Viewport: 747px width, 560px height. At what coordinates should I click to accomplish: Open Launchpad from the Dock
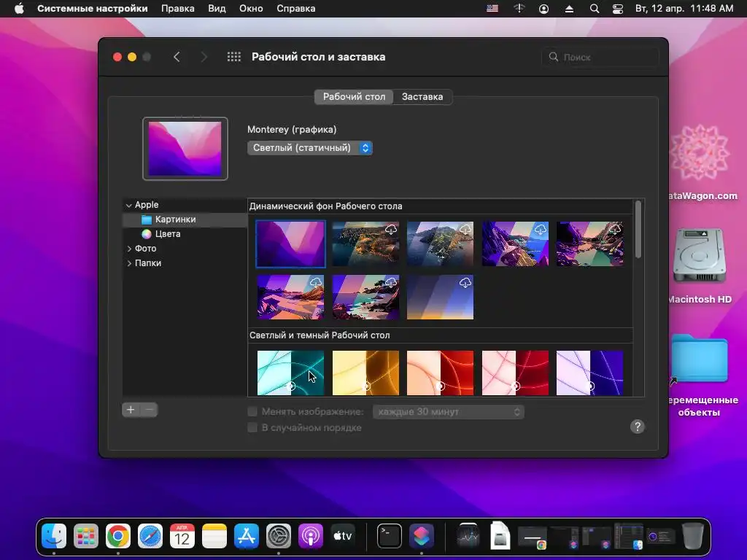[86, 536]
